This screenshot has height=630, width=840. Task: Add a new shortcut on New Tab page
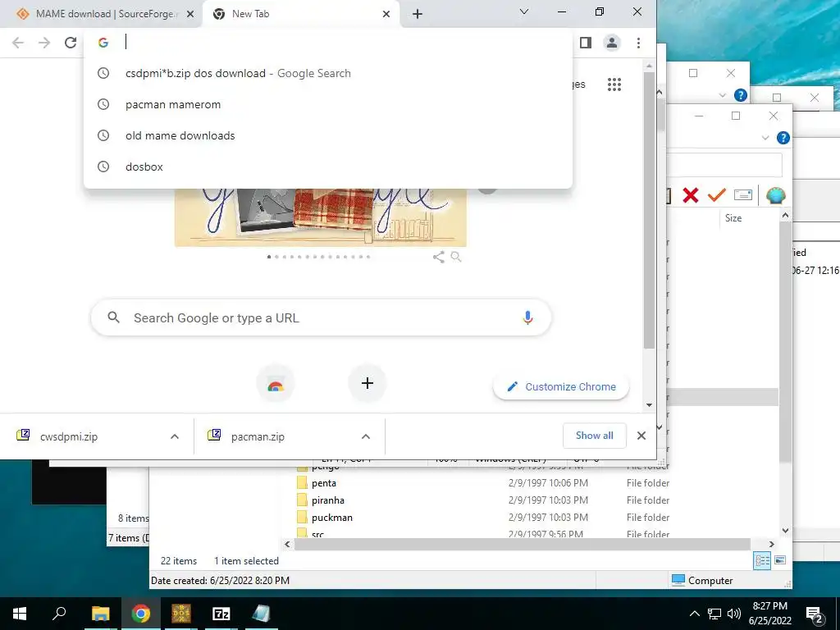click(x=367, y=384)
